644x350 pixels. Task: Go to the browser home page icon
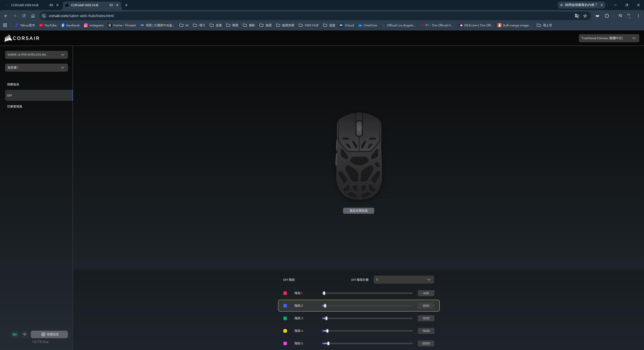(x=33, y=16)
